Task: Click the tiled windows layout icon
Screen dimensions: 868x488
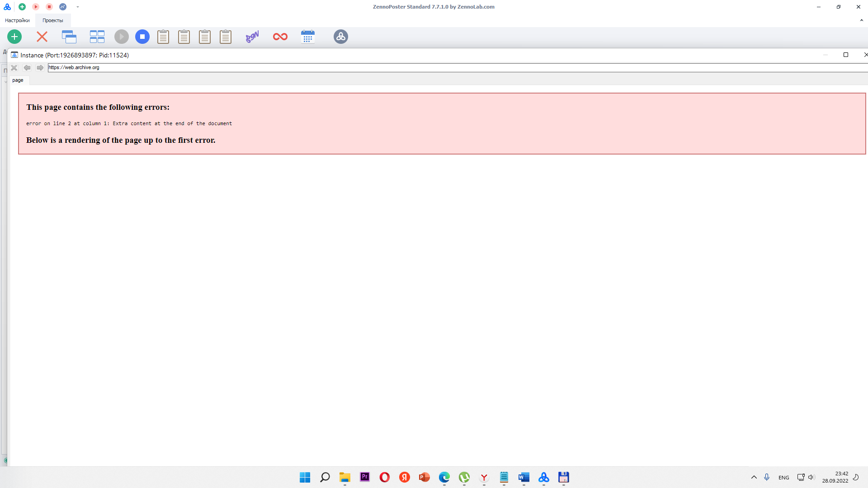Action: click(x=97, y=37)
